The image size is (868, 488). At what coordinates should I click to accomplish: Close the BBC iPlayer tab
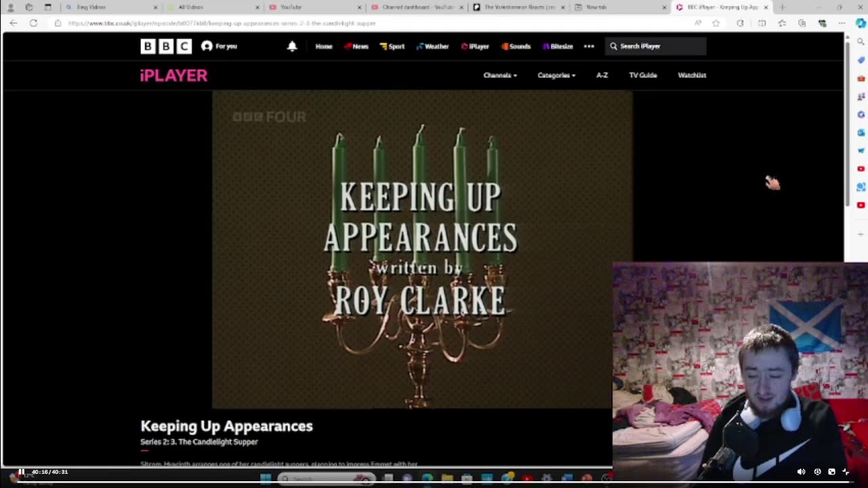pos(766,7)
